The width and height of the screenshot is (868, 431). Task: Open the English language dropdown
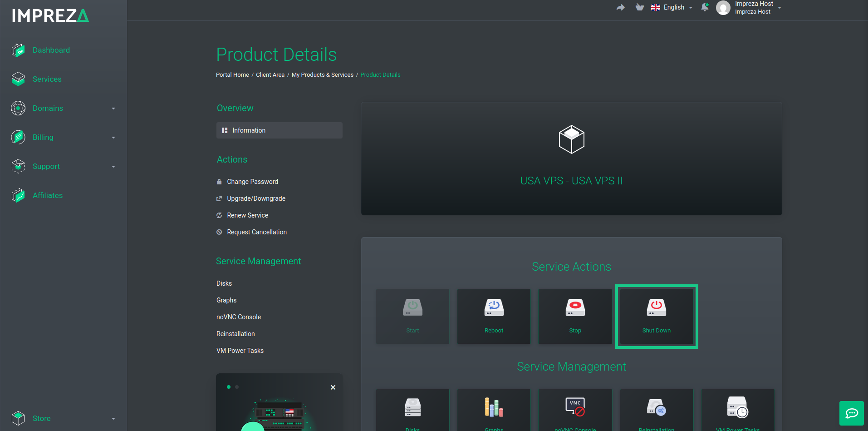672,7
